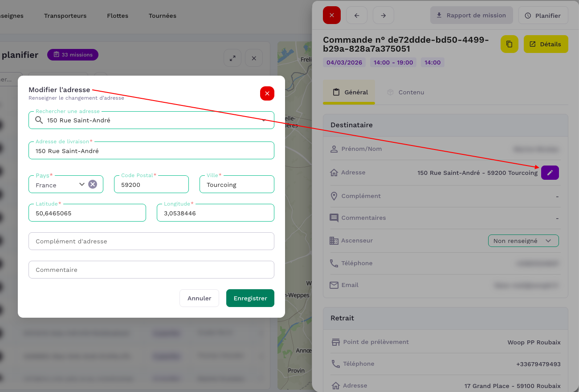This screenshot has width=579, height=392.
Task: Close order panel with red X button
Action: pos(331,15)
